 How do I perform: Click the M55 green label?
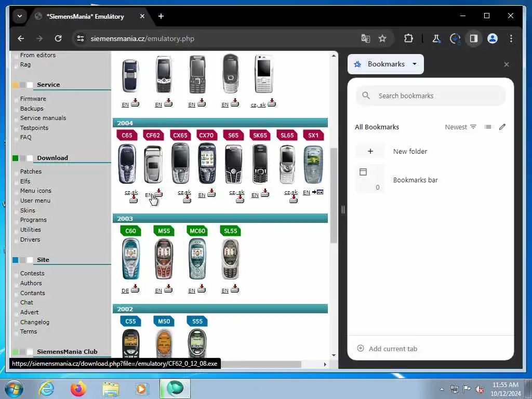pyautogui.click(x=164, y=231)
